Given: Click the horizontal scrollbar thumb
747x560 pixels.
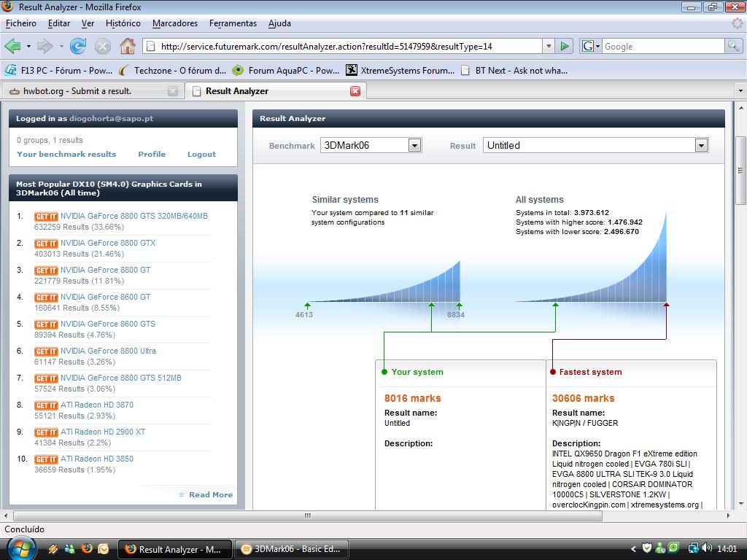Looking at the screenshot, I should [308, 516].
